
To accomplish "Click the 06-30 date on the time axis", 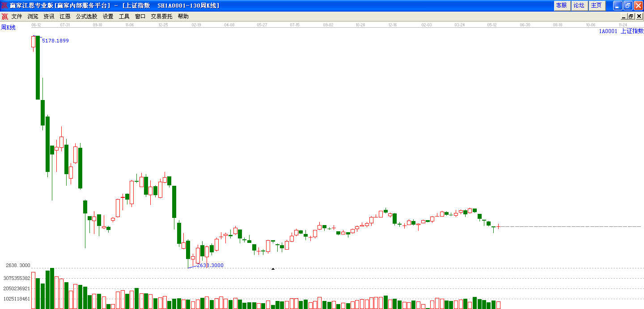I will (525, 25).
